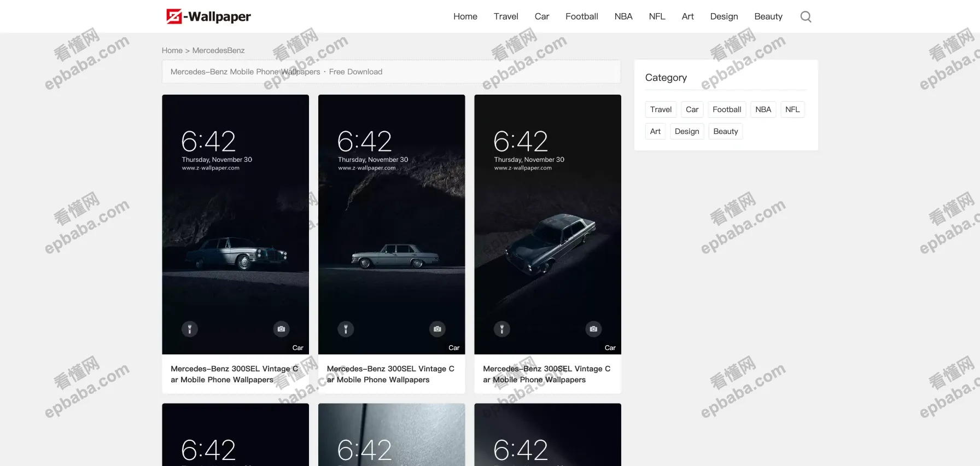Viewport: 980px width, 466px height.
Task: Click the Z-Wallpaper logo
Action: click(208, 16)
